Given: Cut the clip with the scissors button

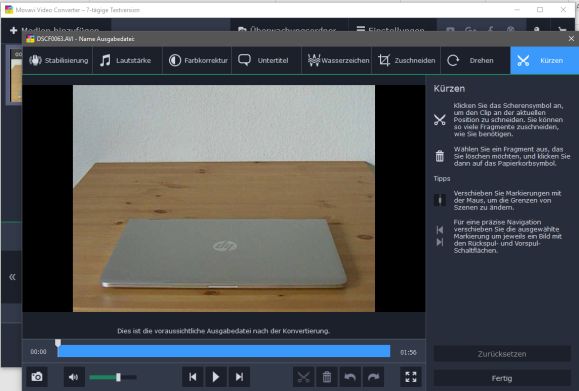Looking at the screenshot, I should coord(304,377).
